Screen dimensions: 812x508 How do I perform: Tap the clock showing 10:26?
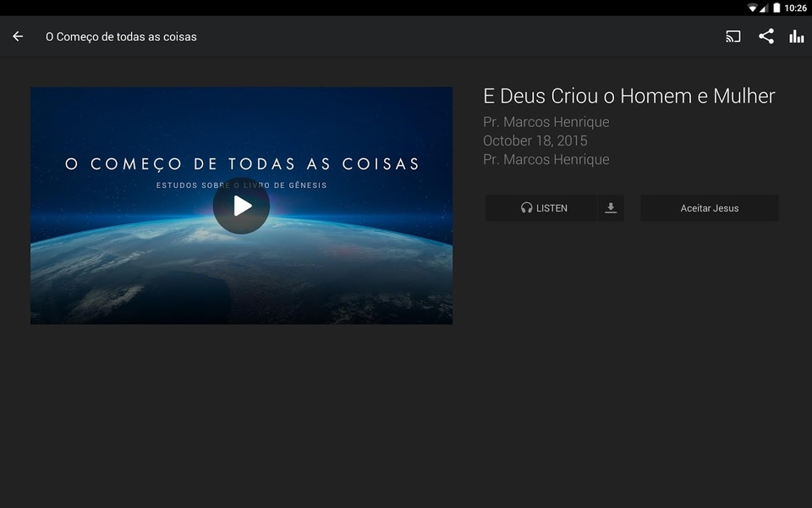pyautogui.click(x=795, y=8)
